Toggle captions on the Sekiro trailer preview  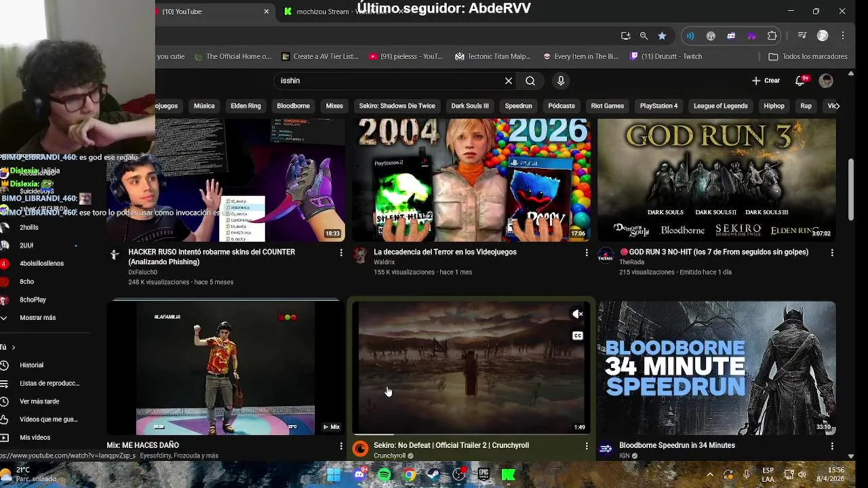click(578, 335)
